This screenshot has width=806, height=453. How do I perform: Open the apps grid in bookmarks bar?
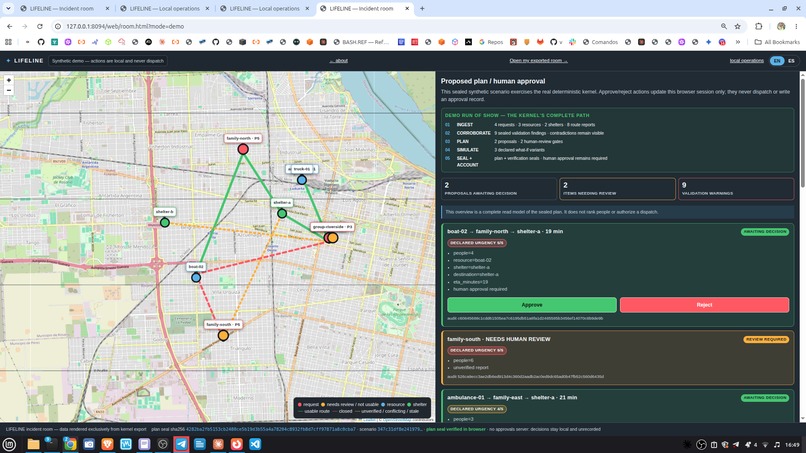click(8, 42)
